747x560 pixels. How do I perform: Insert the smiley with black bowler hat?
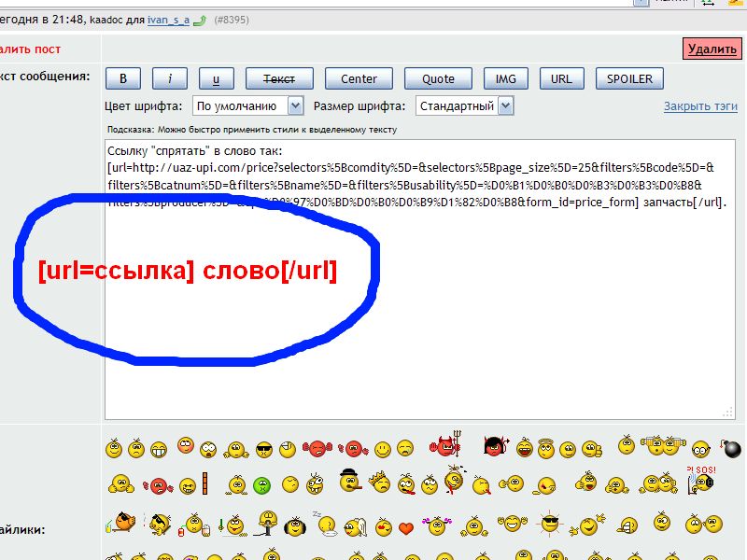(x=349, y=483)
